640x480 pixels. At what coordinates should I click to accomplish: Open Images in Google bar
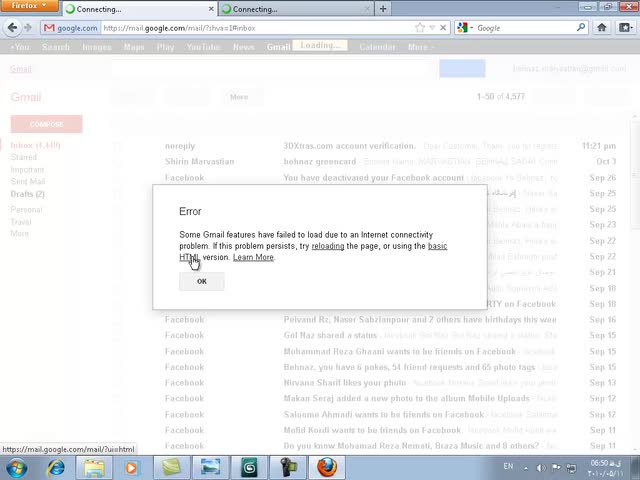pos(97,47)
